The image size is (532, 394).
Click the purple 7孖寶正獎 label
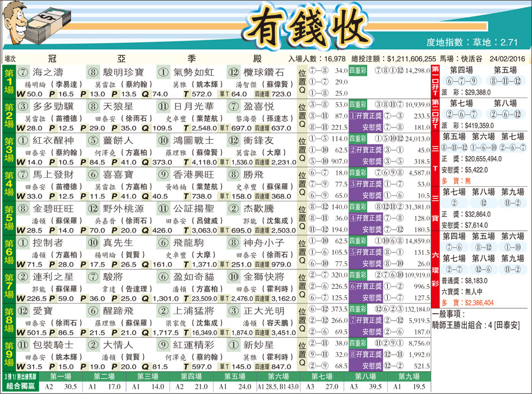click(x=366, y=320)
